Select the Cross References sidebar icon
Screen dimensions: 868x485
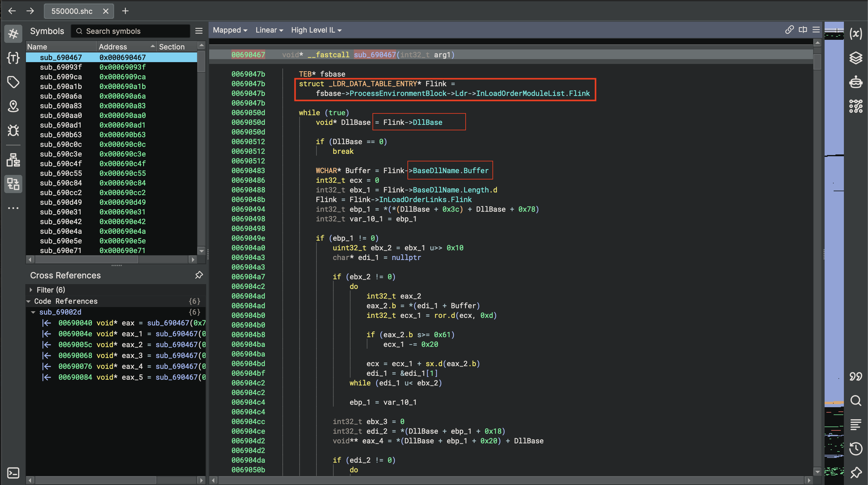coord(13,184)
